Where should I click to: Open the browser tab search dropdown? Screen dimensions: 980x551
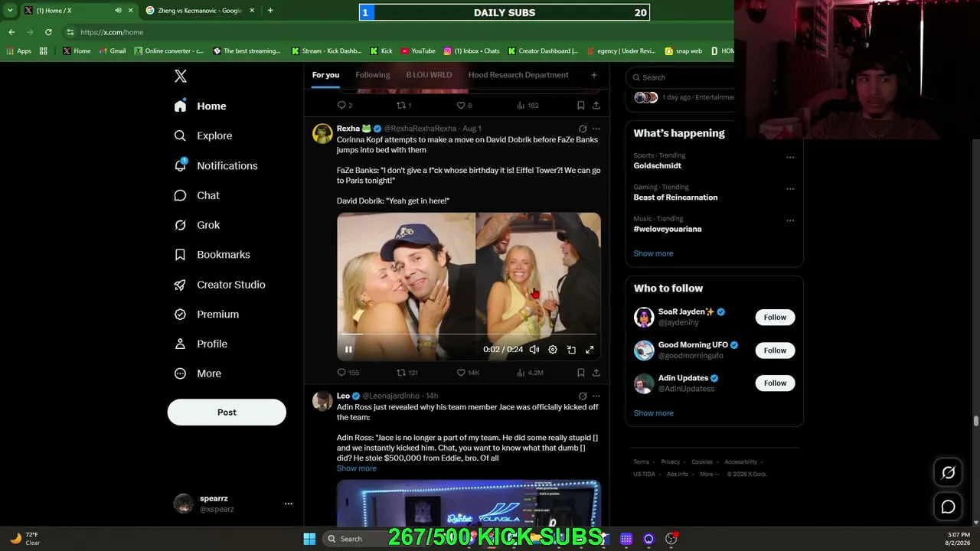[10, 11]
